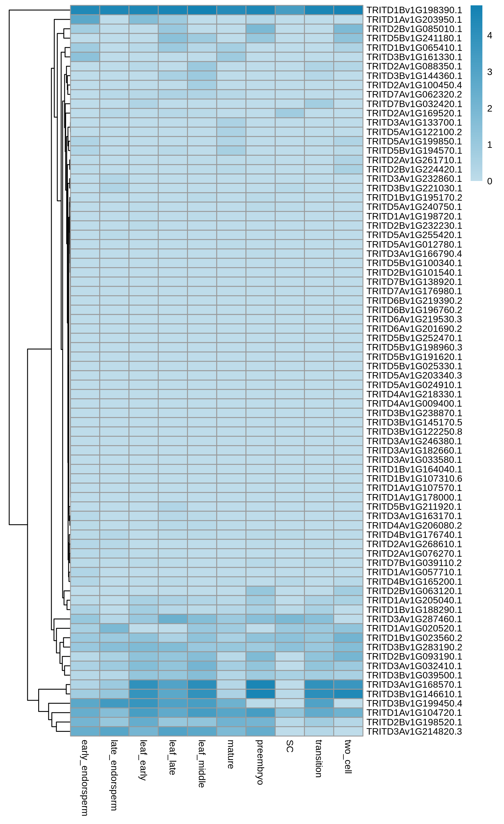Screen dimensions: 504x824
Task: Select the TRITD5Bv1G241180.1 row label
Action: [x=414, y=39]
